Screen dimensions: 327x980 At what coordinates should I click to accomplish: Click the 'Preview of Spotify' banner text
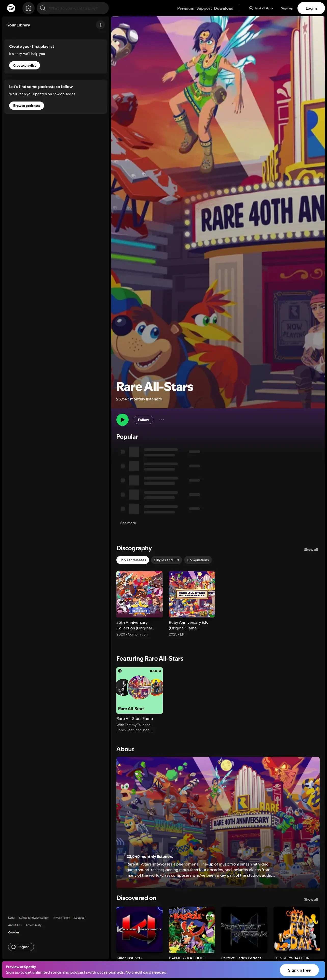(21, 967)
